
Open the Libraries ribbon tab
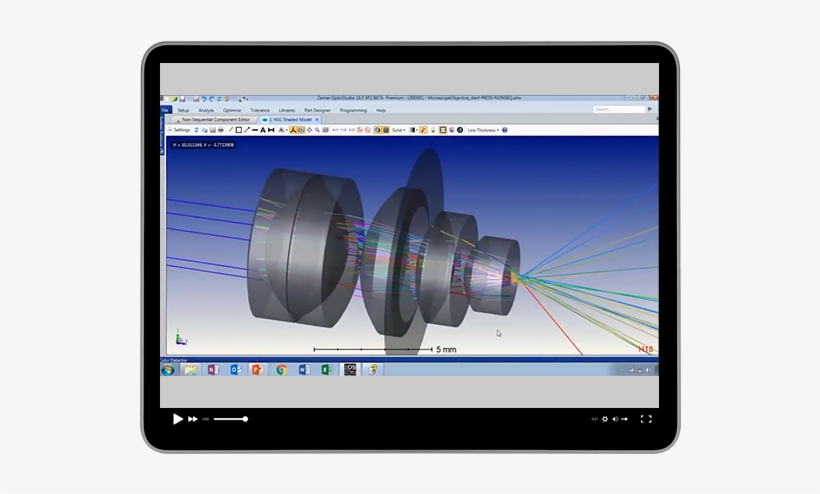pos(287,110)
